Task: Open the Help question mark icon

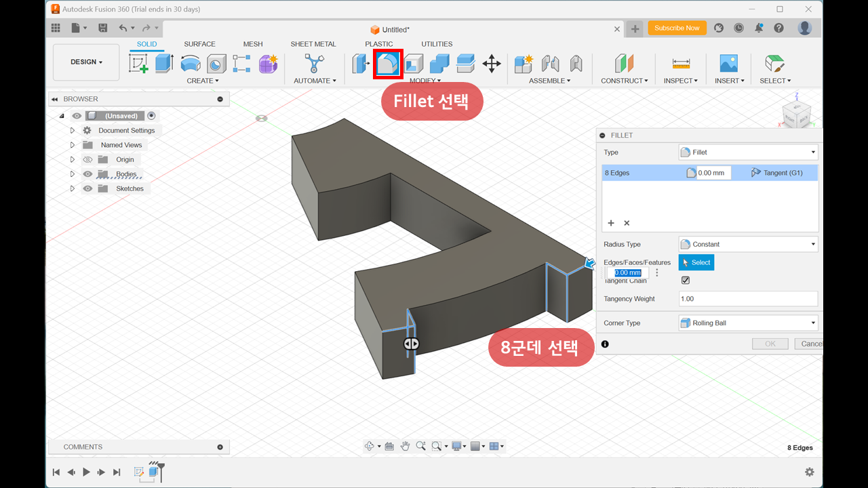Action: (778, 28)
